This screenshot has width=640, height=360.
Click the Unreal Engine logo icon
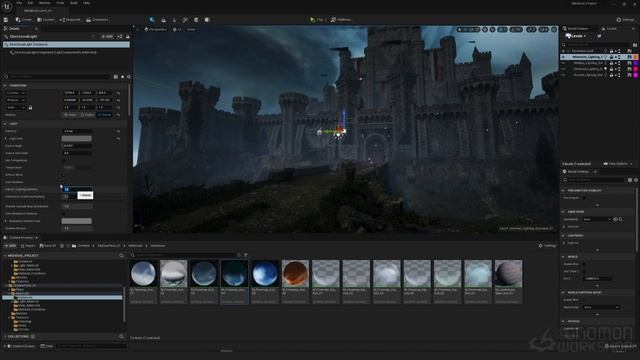[7, 6]
